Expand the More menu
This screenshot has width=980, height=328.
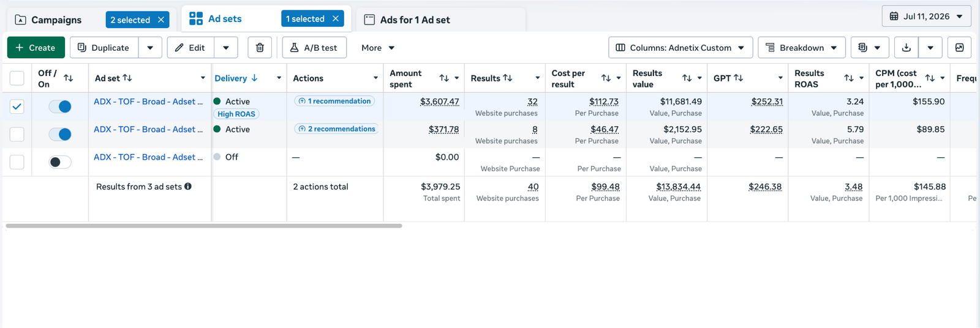(x=378, y=48)
